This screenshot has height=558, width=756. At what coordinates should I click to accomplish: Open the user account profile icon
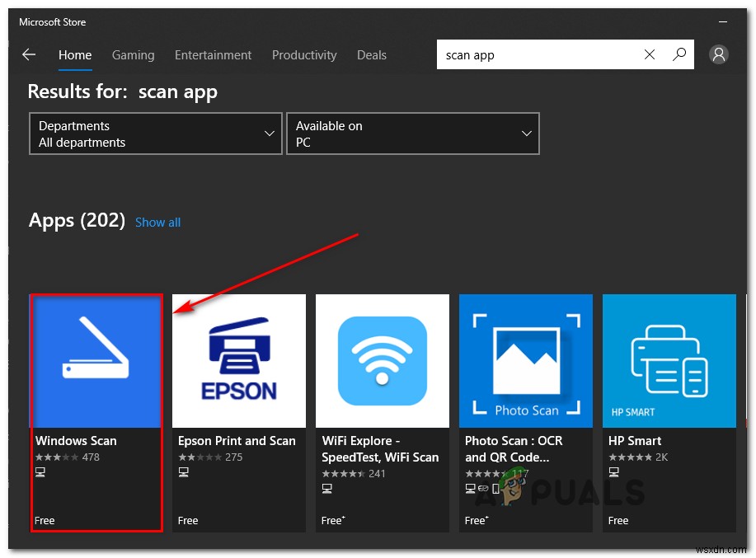(719, 55)
